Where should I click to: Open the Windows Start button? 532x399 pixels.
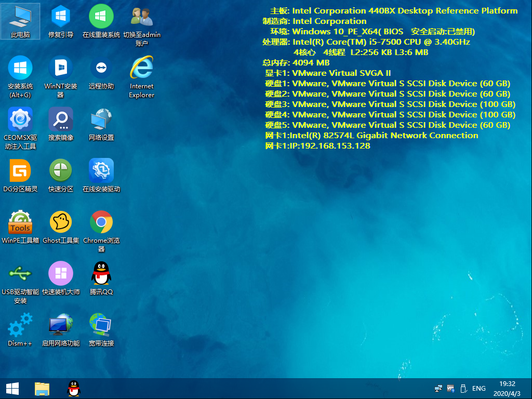[12, 389]
